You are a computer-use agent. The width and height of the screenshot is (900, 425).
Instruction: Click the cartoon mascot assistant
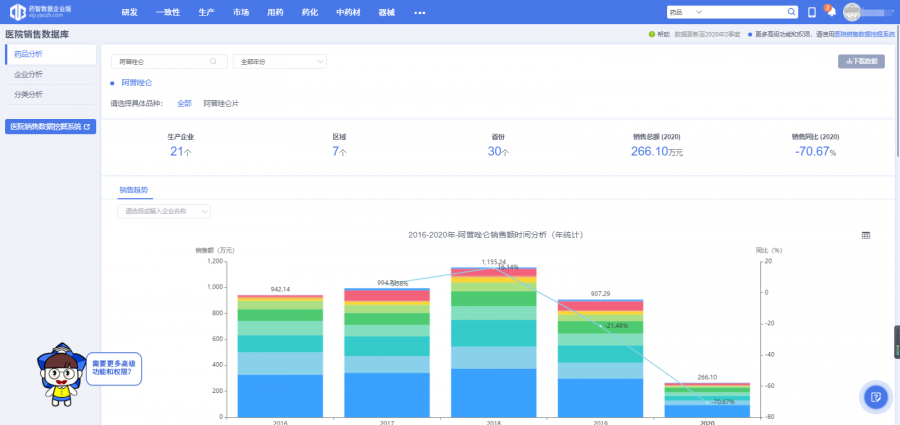coord(59,372)
